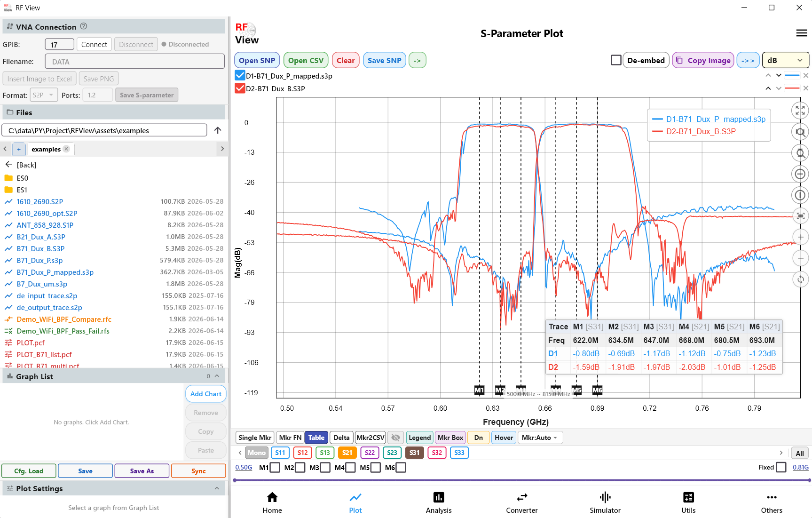Go to the Home page

(272, 502)
